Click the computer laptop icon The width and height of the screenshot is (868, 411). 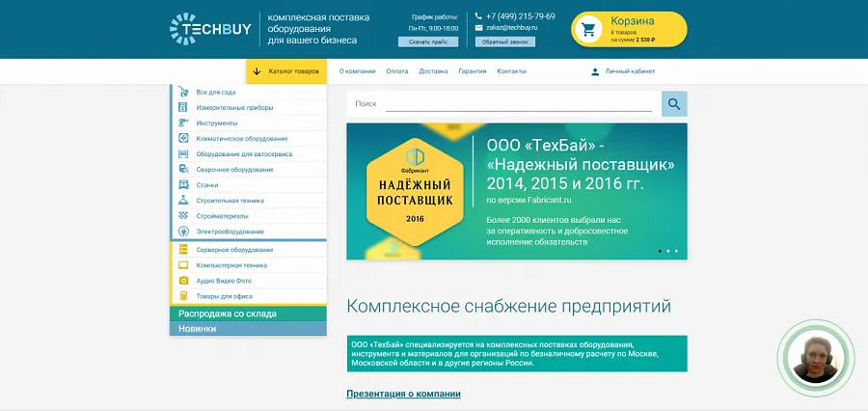[184, 265]
